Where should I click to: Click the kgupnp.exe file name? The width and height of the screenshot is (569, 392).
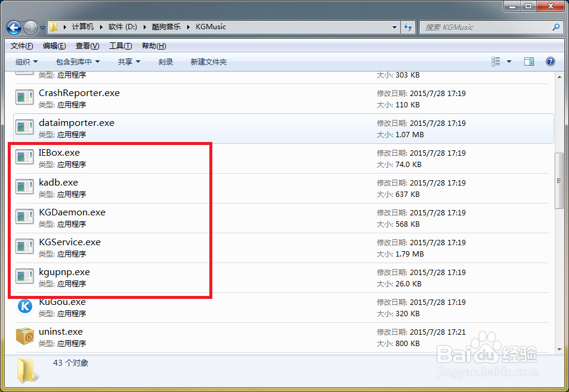coord(64,272)
